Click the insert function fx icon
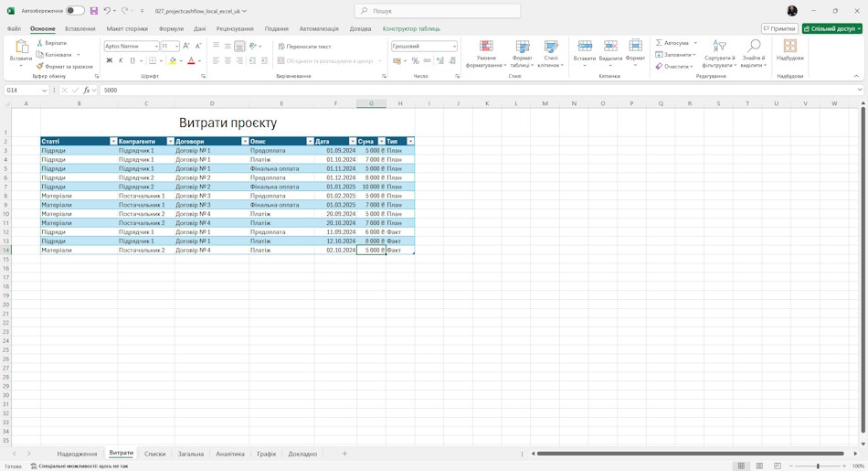868x471 pixels. 87,90
